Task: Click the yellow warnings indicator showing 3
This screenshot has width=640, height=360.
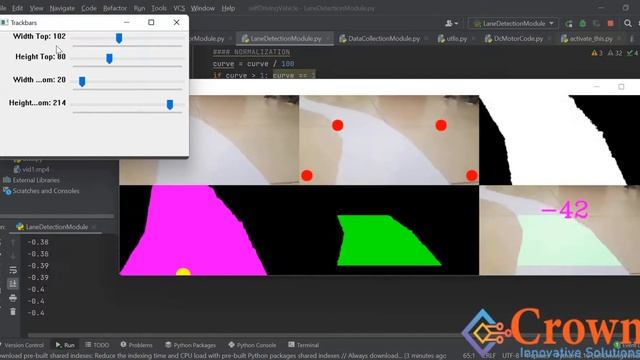Action: [597, 53]
